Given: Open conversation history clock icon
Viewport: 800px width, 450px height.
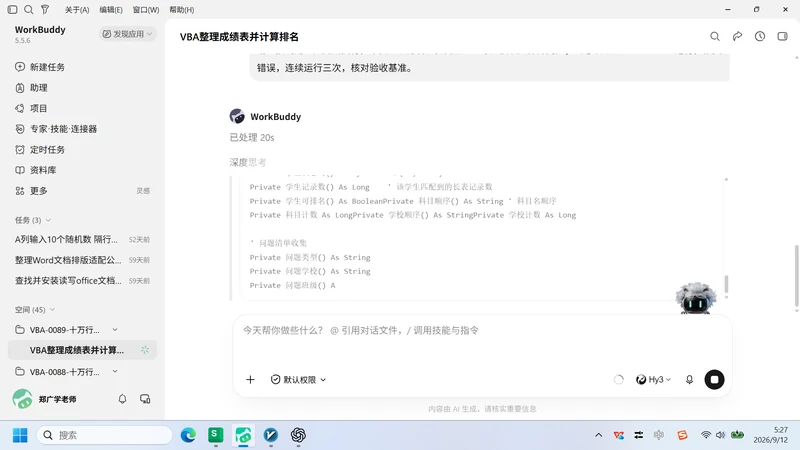Looking at the screenshot, I should (760, 36).
